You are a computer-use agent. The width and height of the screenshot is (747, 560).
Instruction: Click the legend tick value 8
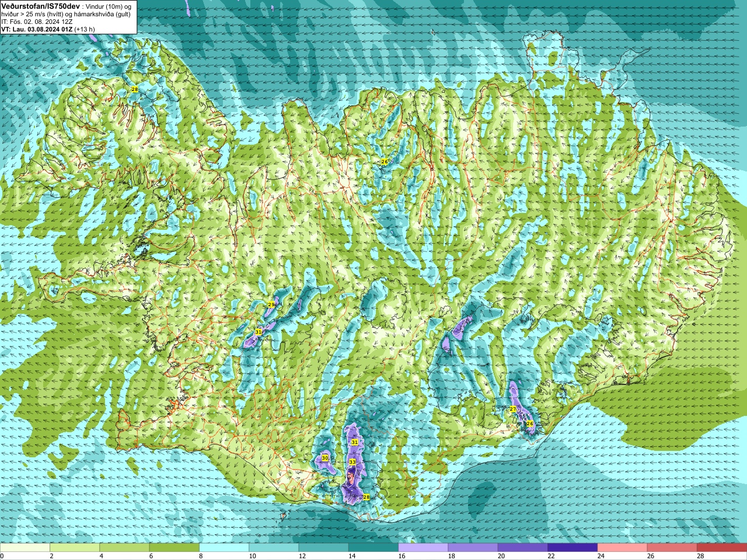click(201, 556)
